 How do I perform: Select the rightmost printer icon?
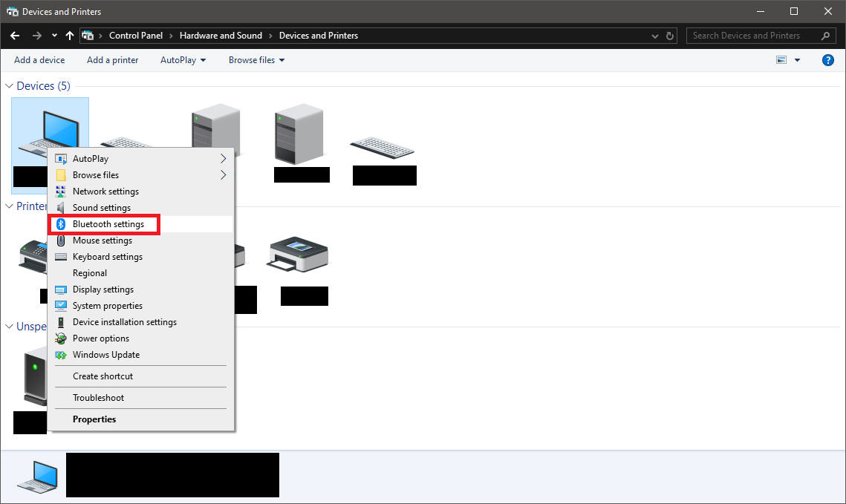pos(297,254)
